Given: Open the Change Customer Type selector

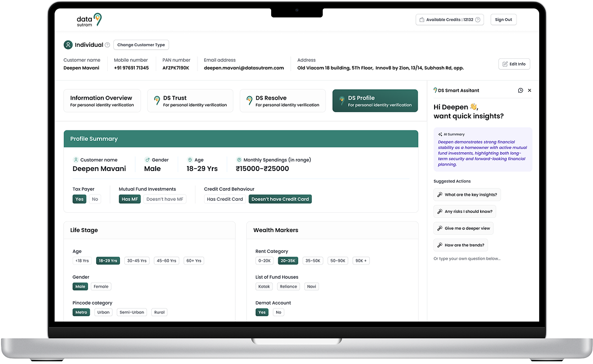Looking at the screenshot, I should tap(141, 45).
